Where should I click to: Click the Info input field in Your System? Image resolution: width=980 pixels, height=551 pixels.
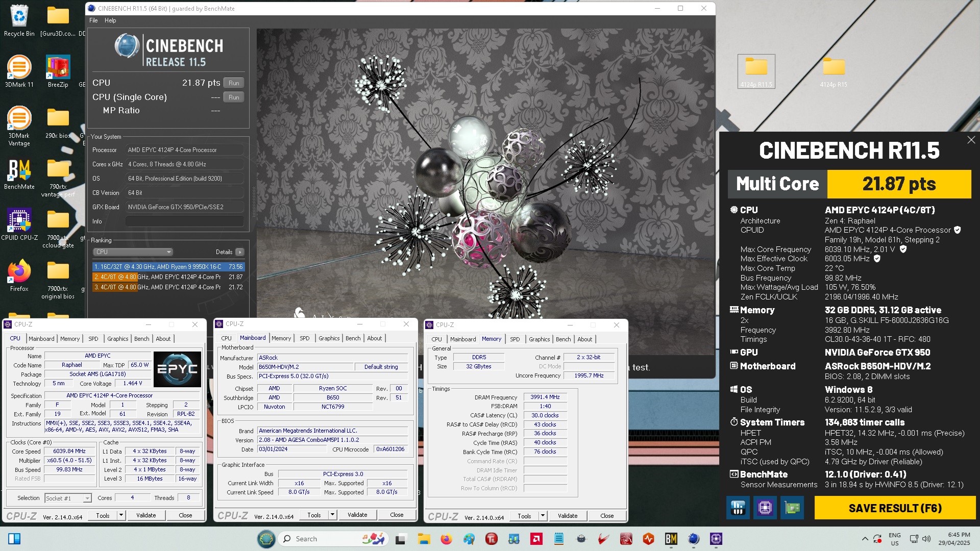pyautogui.click(x=184, y=221)
